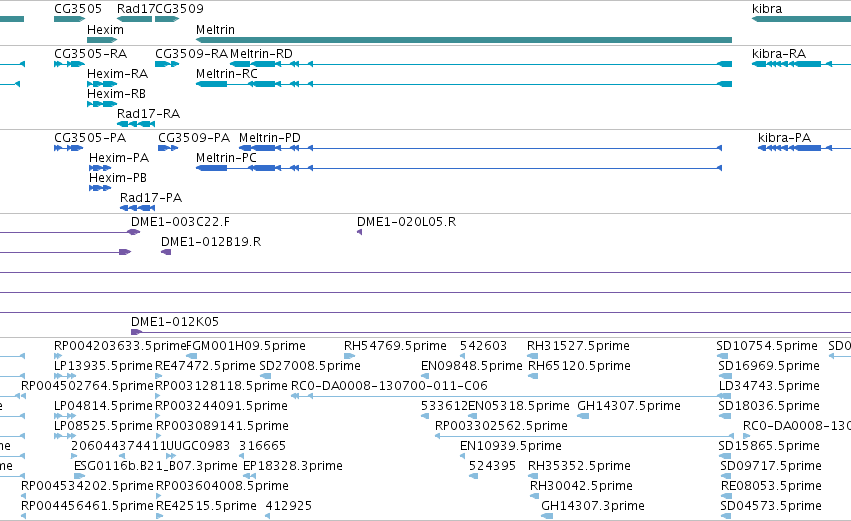
Task: Click the kibra gene label
Action: pyautogui.click(x=766, y=9)
